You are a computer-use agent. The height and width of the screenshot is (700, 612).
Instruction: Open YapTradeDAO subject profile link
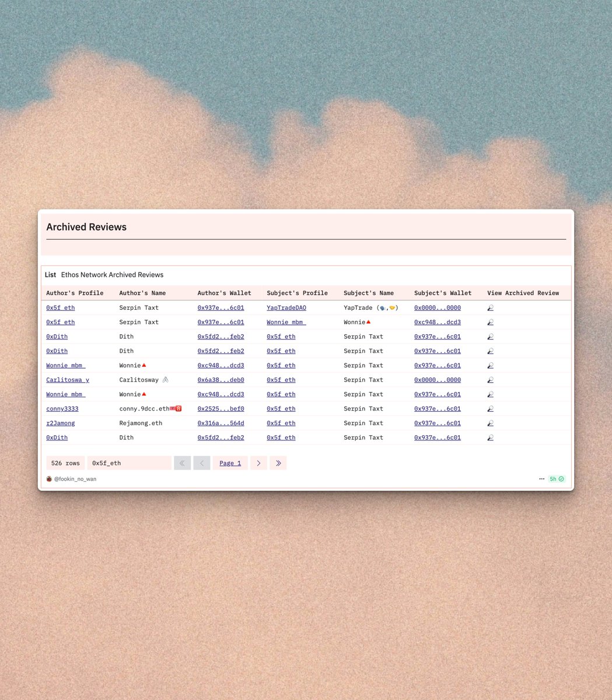[x=286, y=307]
